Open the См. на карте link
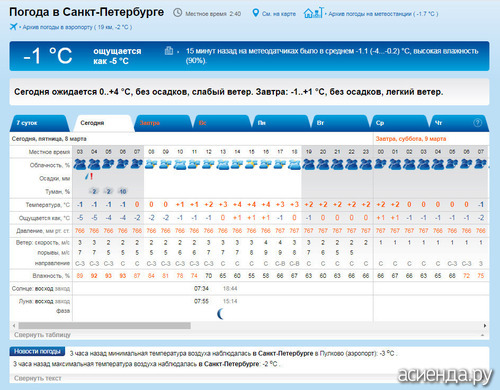 point(279,14)
